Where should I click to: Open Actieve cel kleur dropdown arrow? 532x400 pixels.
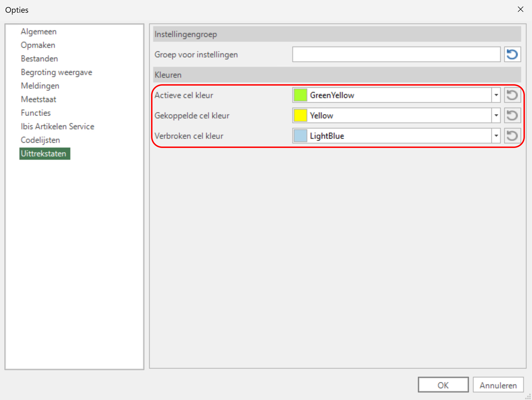(x=496, y=95)
